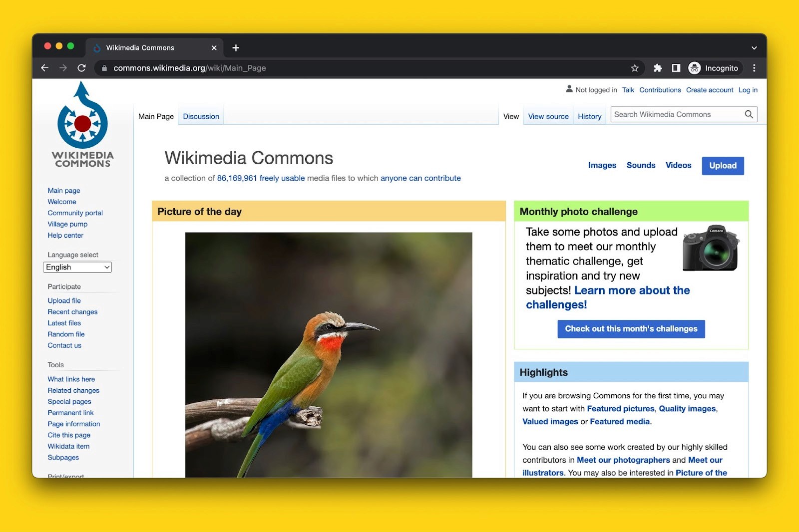This screenshot has width=799, height=532.
Task: Click Contact us link
Action: 64,345
